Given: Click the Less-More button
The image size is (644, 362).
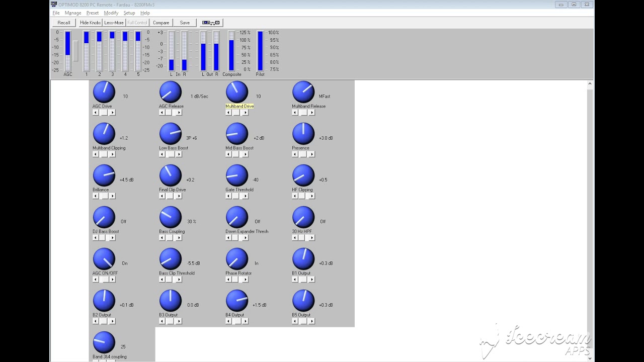Looking at the screenshot, I should coord(114,23).
